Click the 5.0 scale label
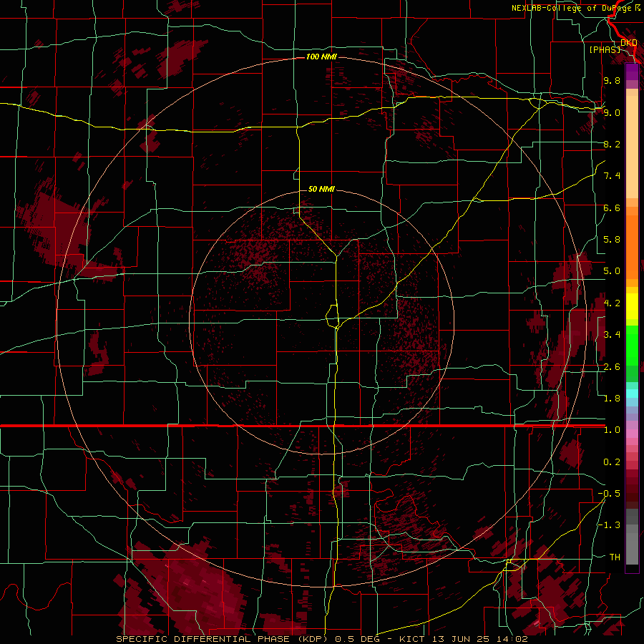The width and height of the screenshot is (644, 644). tap(612, 271)
